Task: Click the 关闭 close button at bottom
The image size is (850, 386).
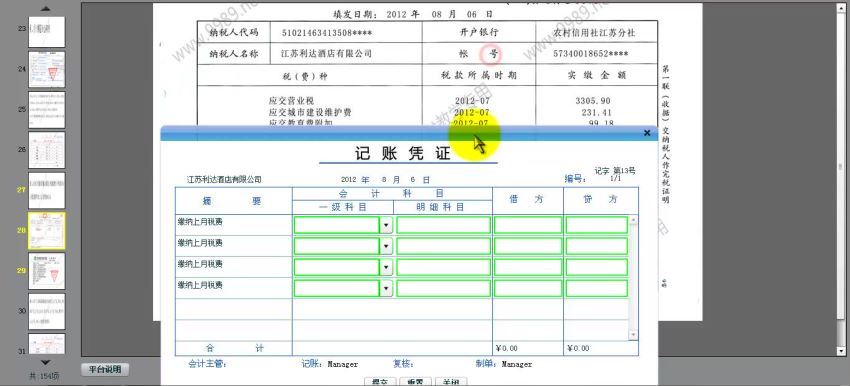Action: click(451, 382)
